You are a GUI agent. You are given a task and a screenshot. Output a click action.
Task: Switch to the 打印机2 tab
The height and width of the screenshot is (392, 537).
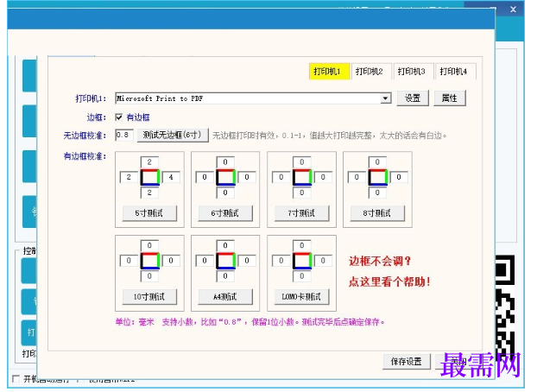(x=370, y=72)
